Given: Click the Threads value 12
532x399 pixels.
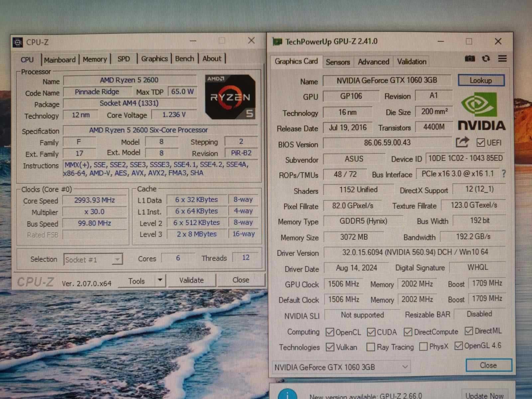Looking at the screenshot, I should click(246, 257).
